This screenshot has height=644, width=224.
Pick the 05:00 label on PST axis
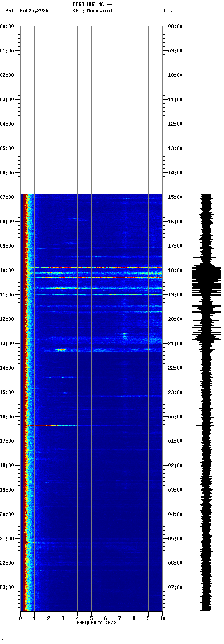click(7, 148)
